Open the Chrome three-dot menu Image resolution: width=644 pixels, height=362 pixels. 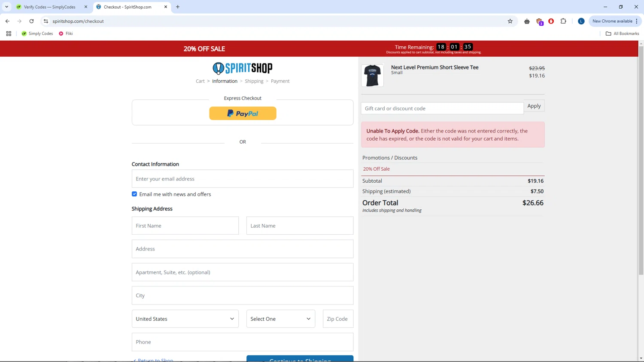(x=637, y=21)
